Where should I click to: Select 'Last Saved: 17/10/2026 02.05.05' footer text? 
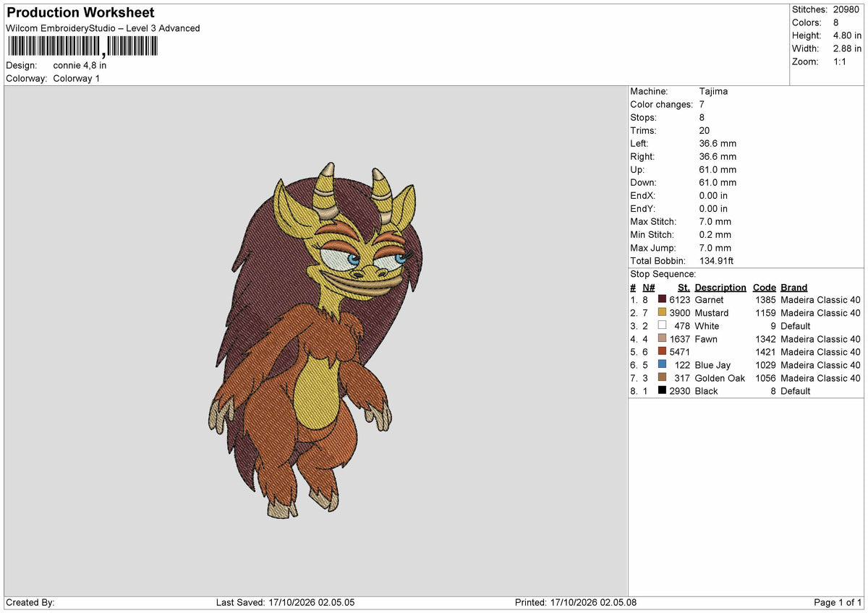286,602
